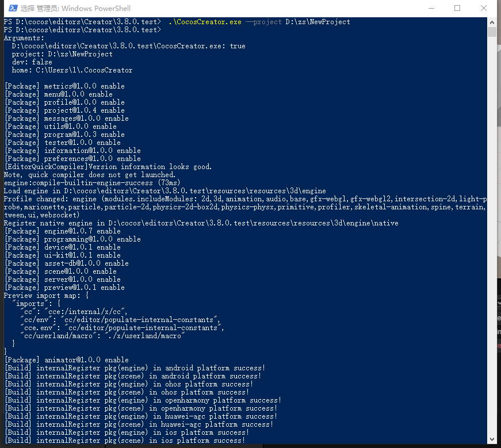Click the scrollbar up arrow
501x448 pixels.
pyautogui.click(x=492, y=22)
